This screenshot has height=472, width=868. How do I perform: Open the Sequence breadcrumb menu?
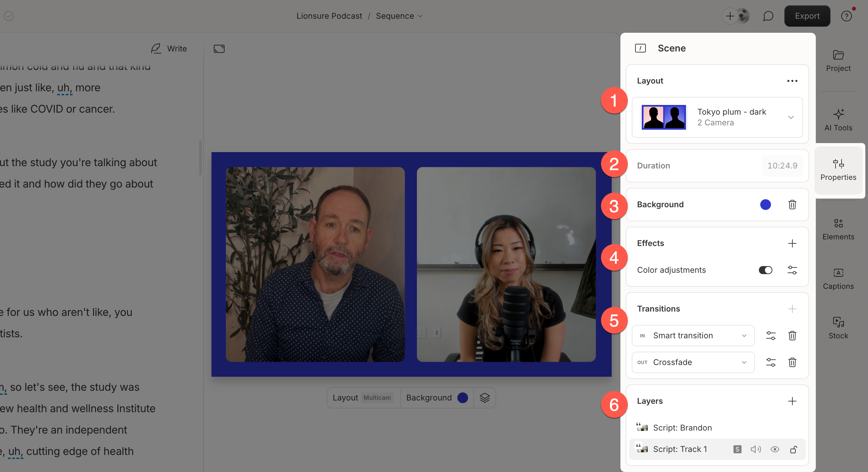tap(420, 16)
